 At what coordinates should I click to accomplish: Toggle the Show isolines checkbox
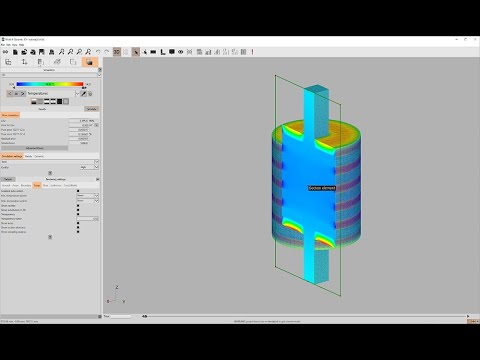(78, 206)
